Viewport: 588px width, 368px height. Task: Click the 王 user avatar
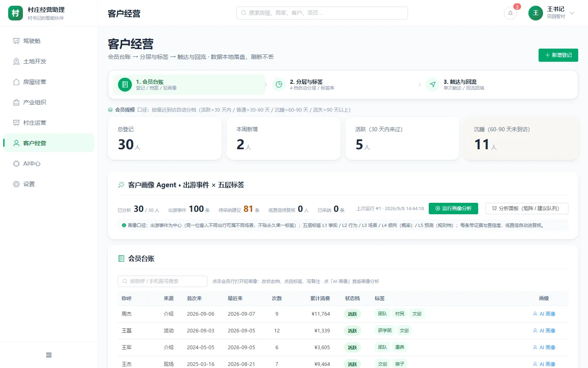click(536, 13)
